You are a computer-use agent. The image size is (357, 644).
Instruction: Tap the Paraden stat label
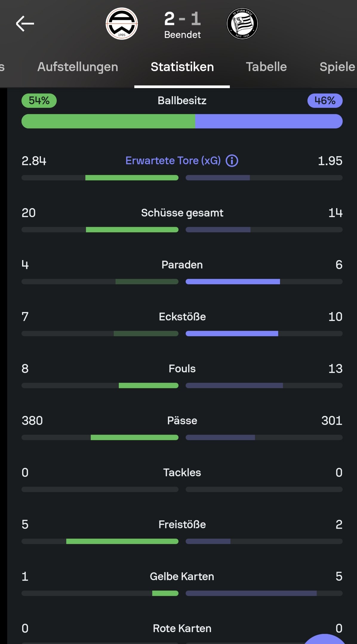182,265
